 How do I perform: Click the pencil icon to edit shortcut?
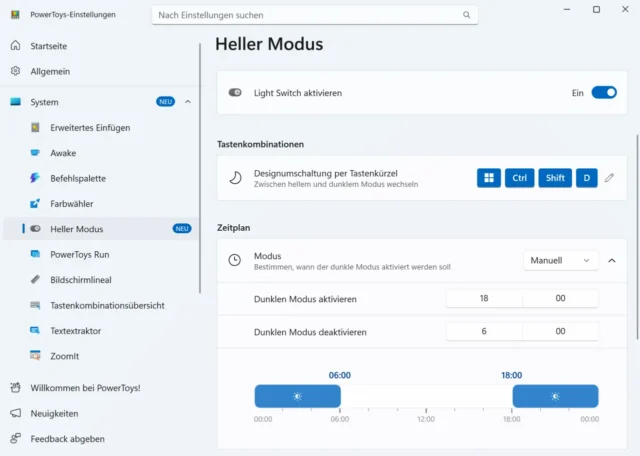click(x=609, y=178)
